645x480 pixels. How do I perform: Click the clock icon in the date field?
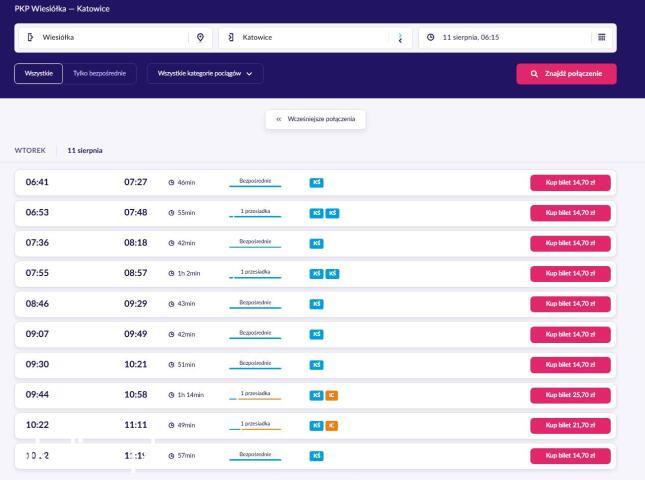[431, 37]
